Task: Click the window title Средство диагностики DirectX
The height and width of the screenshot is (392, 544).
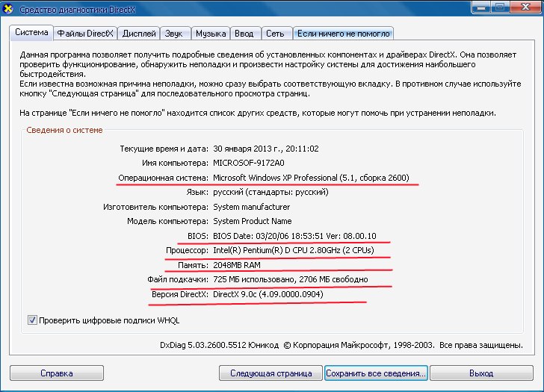Action: coord(77,10)
